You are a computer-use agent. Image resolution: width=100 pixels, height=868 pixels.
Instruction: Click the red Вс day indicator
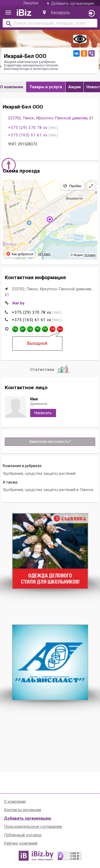tap(60, 329)
